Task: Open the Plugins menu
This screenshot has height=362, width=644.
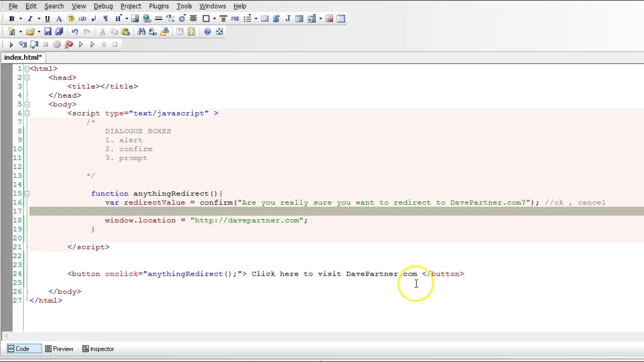Action: point(158,6)
